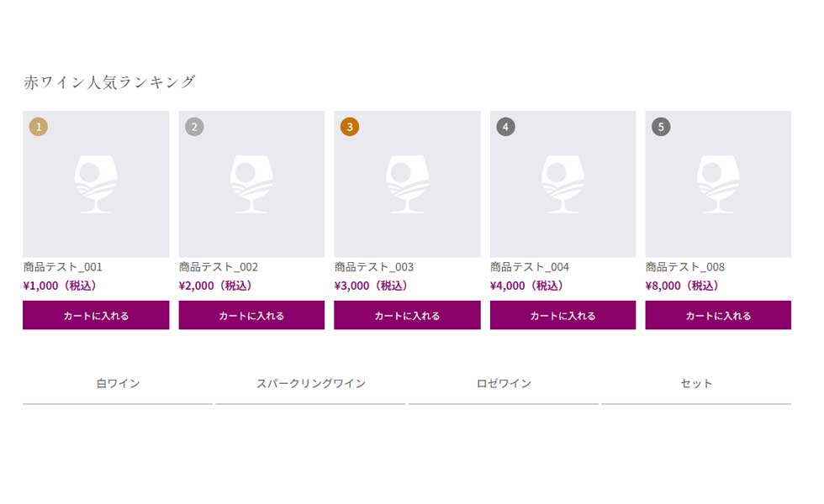Add 商品テスト_008 to the cart
Screen dimensions: 824x504
[718, 315]
